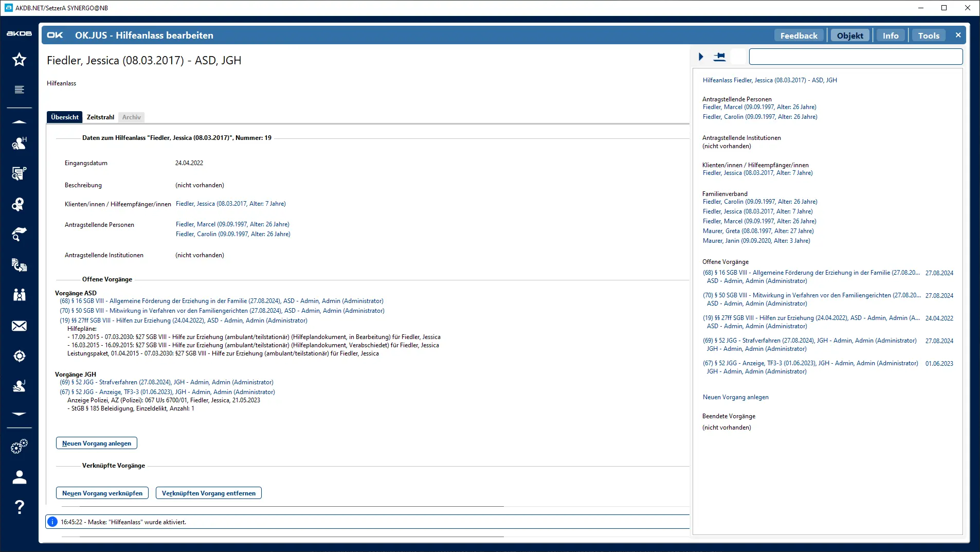This screenshot has height=552, width=980.
Task: Click the Neuen Vorgang verknüpfen button
Action: (x=102, y=493)
